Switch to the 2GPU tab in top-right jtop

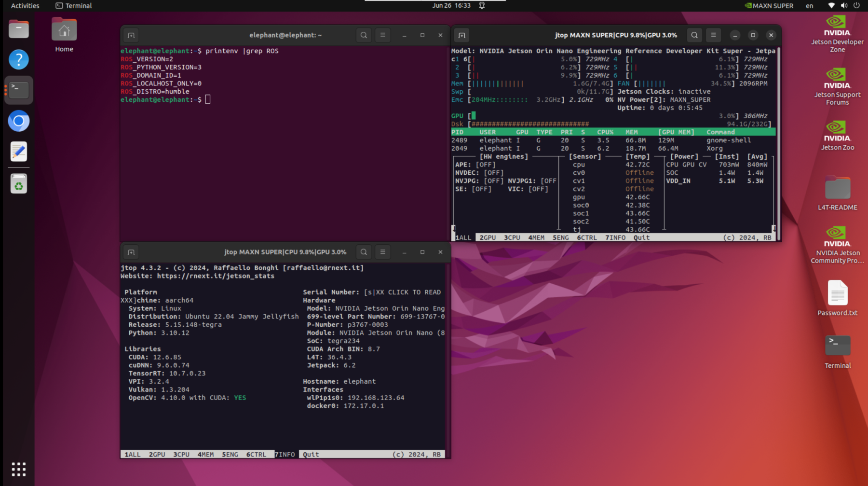[488, 237]
